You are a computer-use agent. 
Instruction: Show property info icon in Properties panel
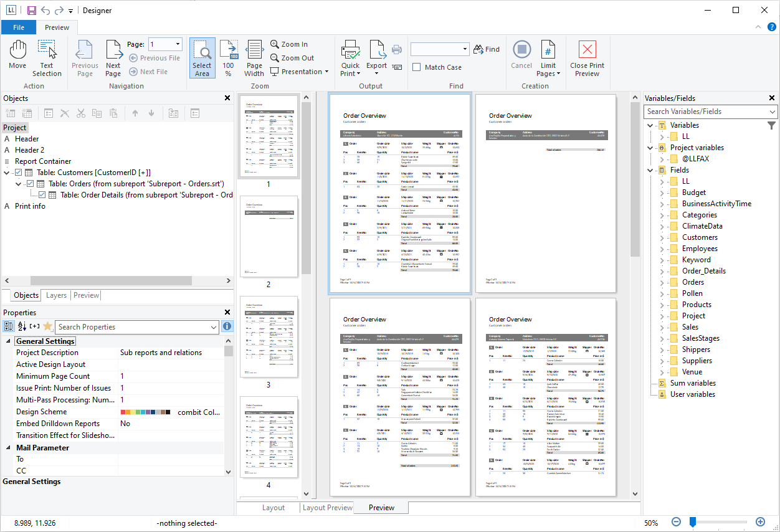227,326
